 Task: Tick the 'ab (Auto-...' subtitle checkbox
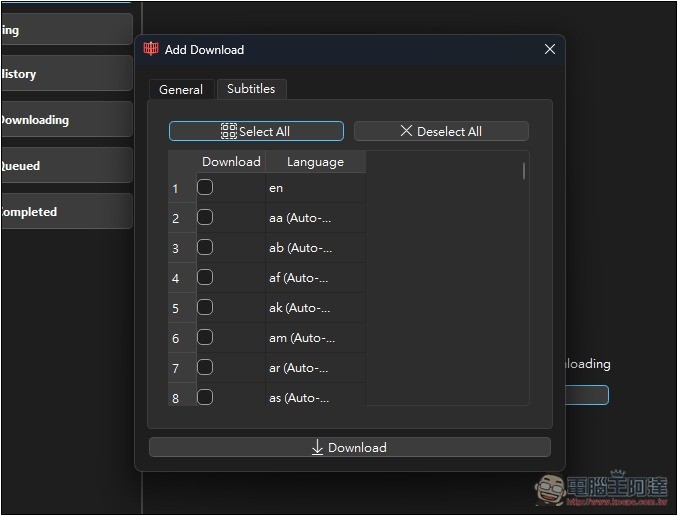[x=205, y=247]
